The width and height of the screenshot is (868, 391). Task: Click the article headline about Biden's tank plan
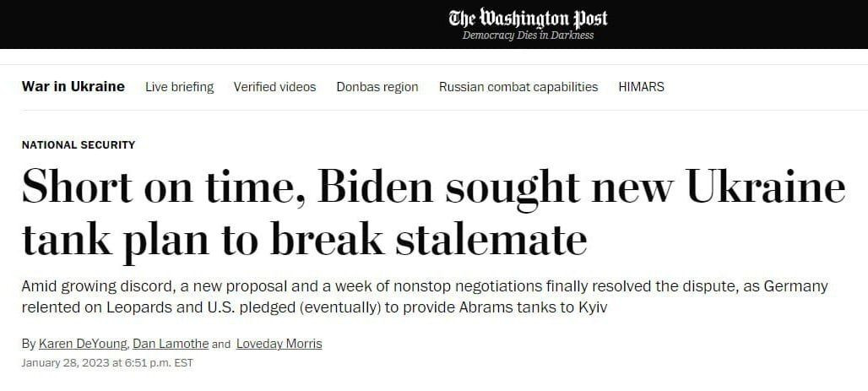click(x=433, y=211)
